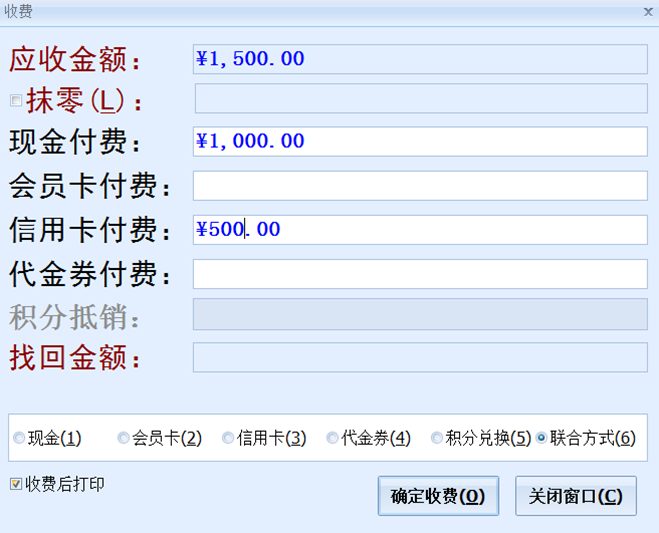Click the 找回金额 change field
This screenshot has width=659, height=533.
[x=420, y=357]
